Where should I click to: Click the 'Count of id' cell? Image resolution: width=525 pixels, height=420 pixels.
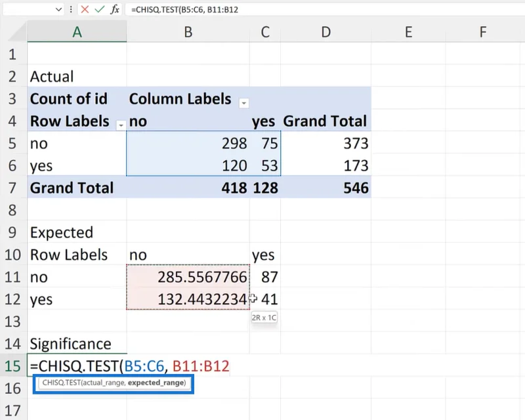coord(77,98)
